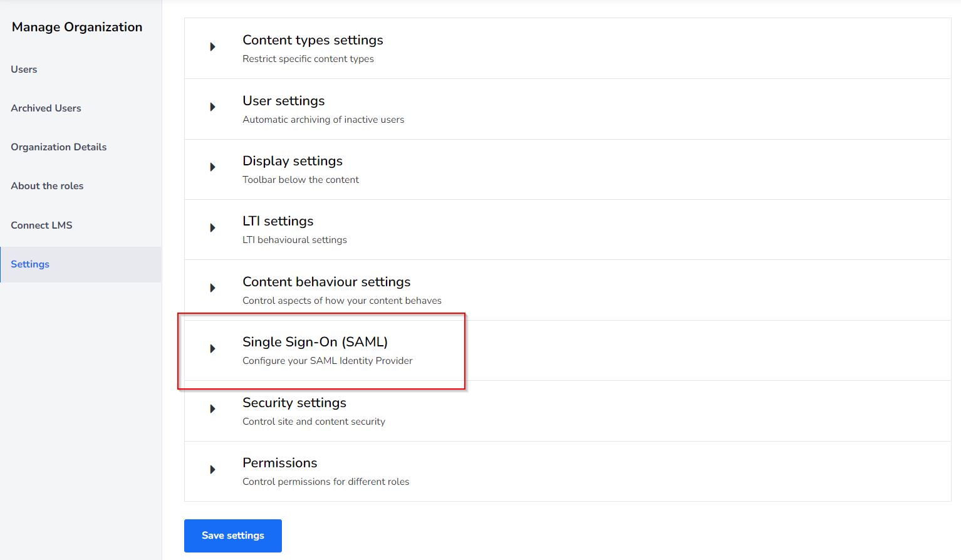Click 'Control aspects of how your content behaves'
The width and height of the screenshot is (961, 560).
click(342, 301)
